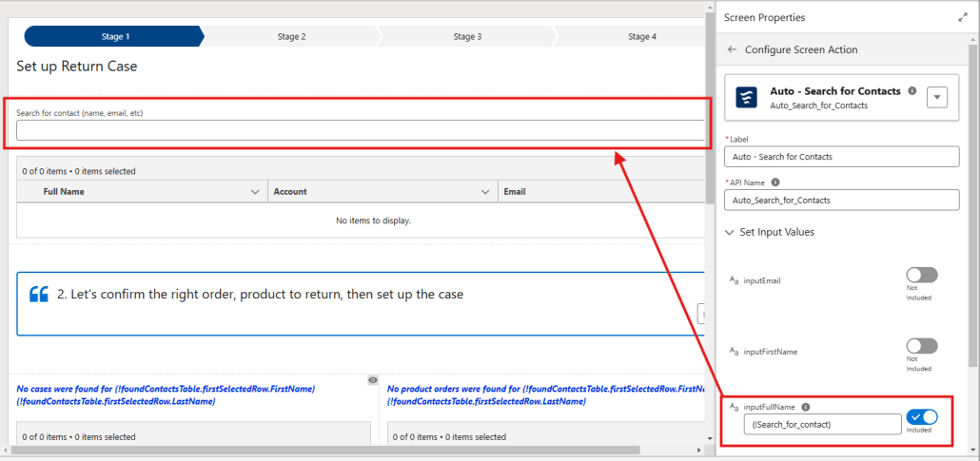Viewport: 980px width, 461px height.
Task: Click the Search for contact input field
Action: coord(360,130)
